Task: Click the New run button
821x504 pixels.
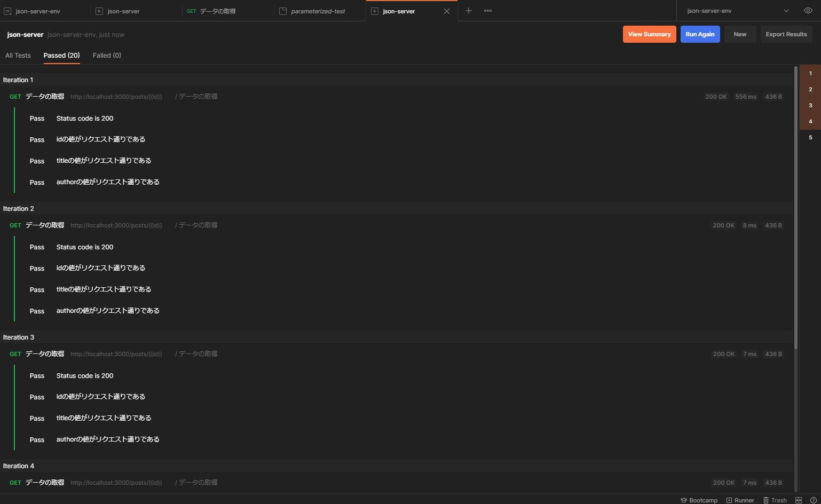Action: (740, 34)
